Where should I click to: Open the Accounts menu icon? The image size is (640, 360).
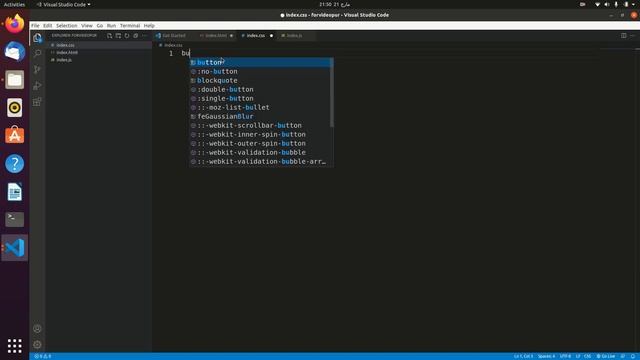37,329
